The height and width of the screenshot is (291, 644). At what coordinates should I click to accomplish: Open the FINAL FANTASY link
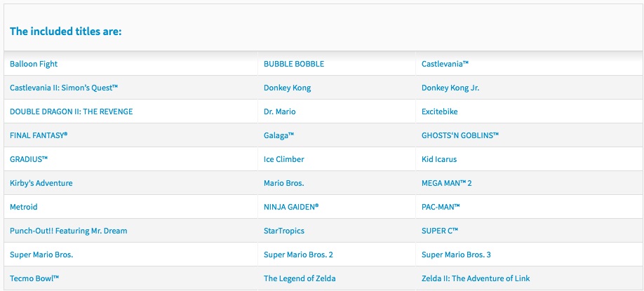39,135
